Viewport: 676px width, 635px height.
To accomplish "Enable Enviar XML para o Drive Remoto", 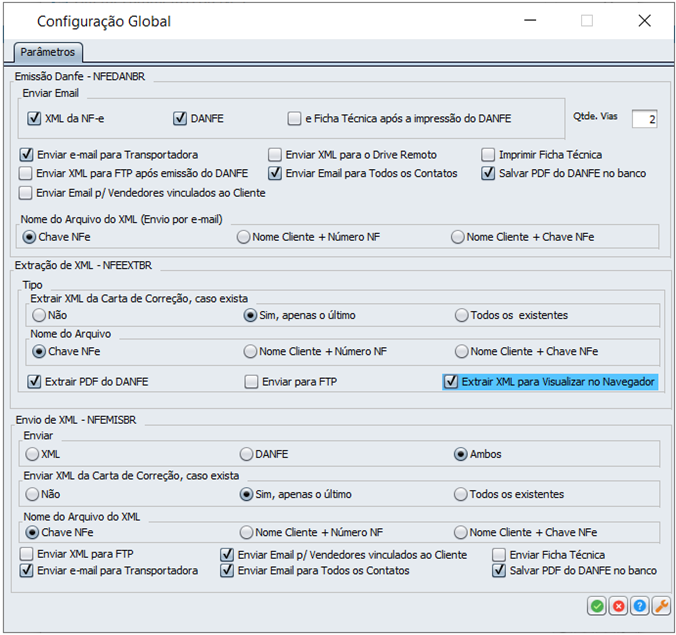I will (275, 155).
